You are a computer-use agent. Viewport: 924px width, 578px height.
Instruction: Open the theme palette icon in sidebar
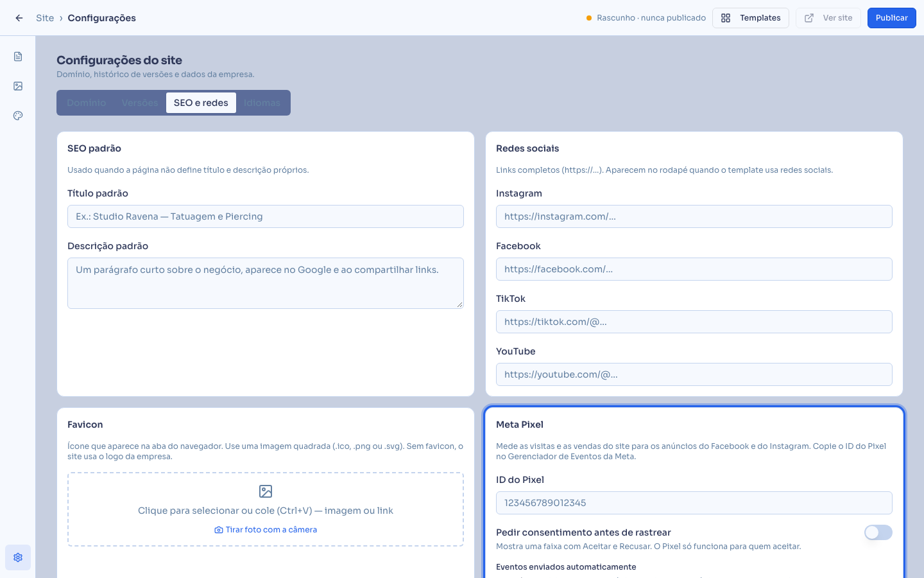18,116
